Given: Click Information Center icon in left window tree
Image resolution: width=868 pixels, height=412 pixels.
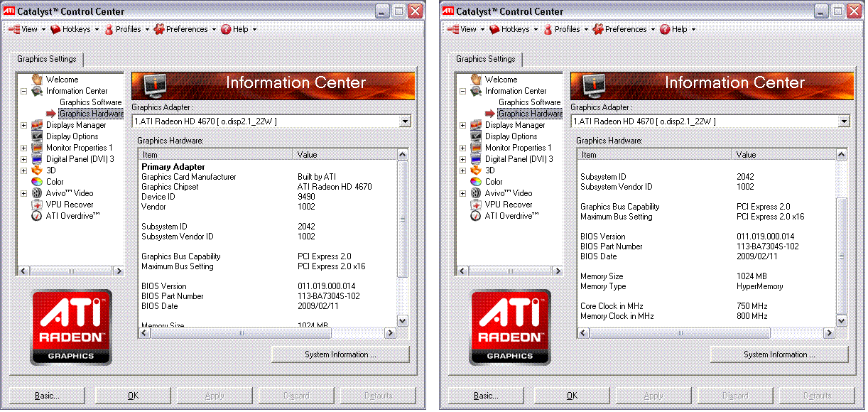Looking at the screenshot, I should coord(37,91).
